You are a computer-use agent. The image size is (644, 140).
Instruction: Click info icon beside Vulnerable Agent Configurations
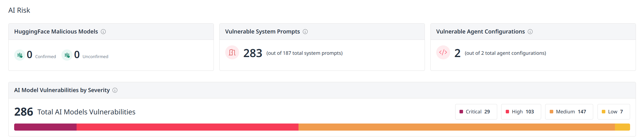(530, 32)
